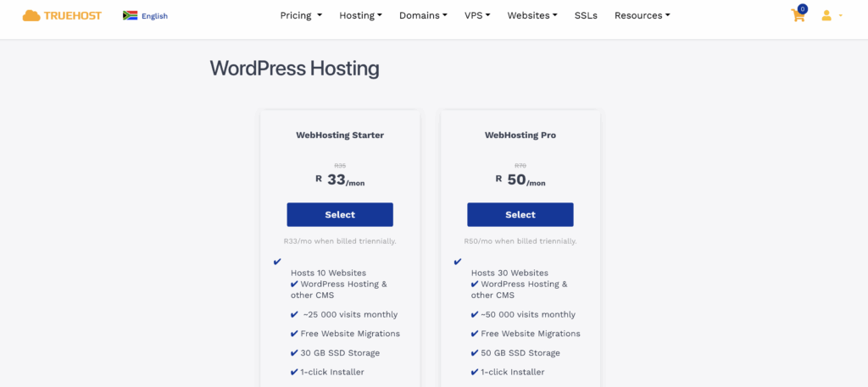This screenshot has width=868, height=387.
Task: Click the WordPress Hosting heading
Action: tap(294, 69)
